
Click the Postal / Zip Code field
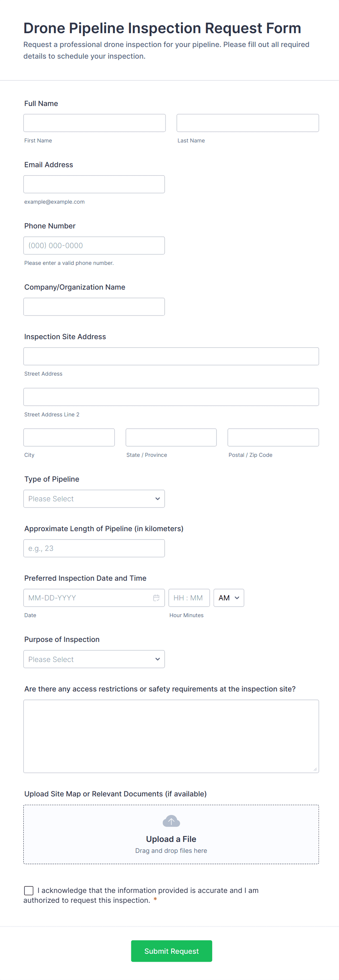(273, 438)
